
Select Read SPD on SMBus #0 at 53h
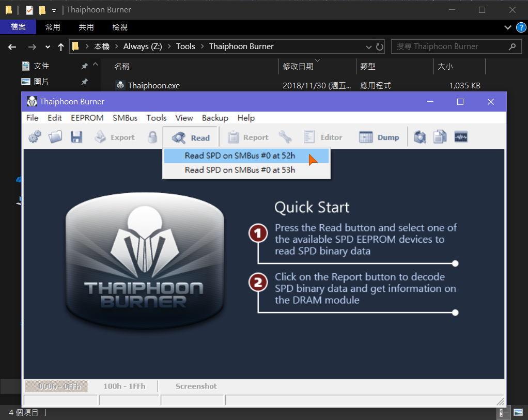(x=246, y=170)
